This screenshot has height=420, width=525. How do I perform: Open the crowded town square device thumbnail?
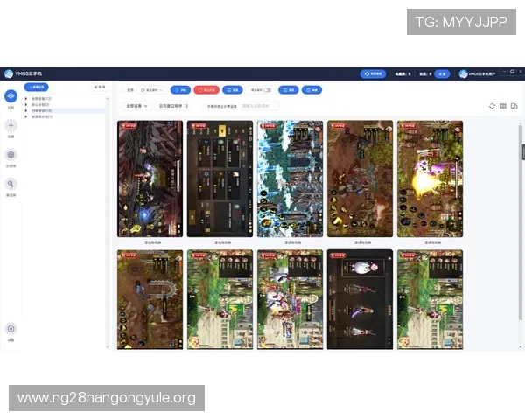coord(290,299)
